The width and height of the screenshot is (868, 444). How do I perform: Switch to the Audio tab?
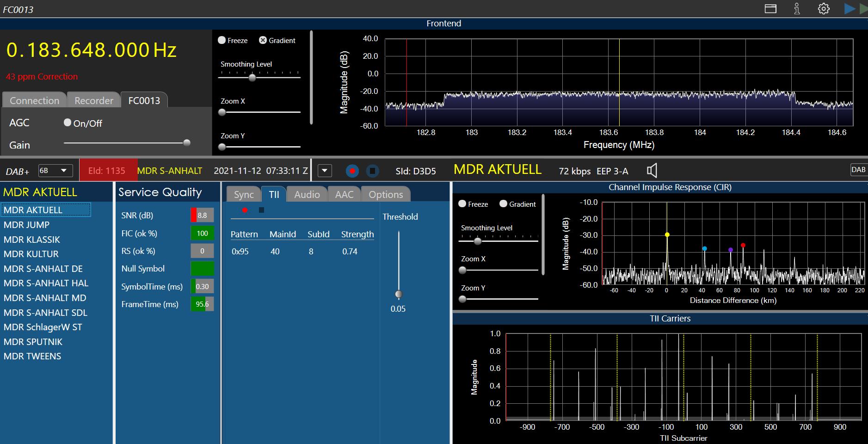click(307, 195)
